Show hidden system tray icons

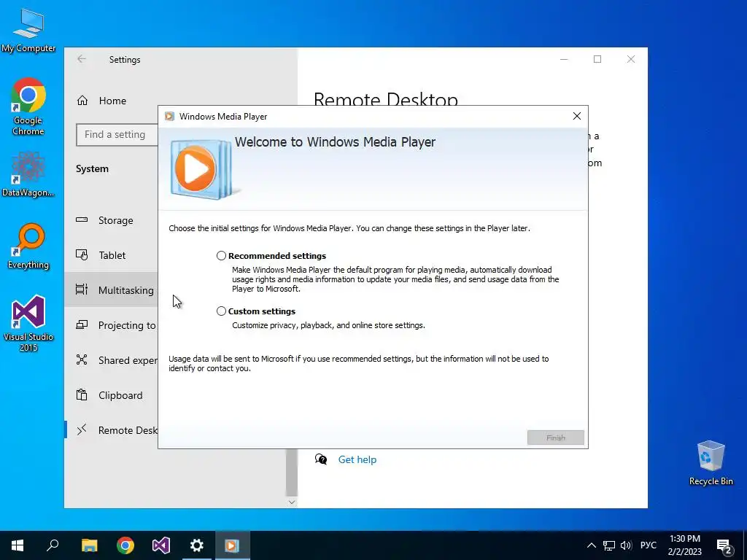(x=591, y=545)
